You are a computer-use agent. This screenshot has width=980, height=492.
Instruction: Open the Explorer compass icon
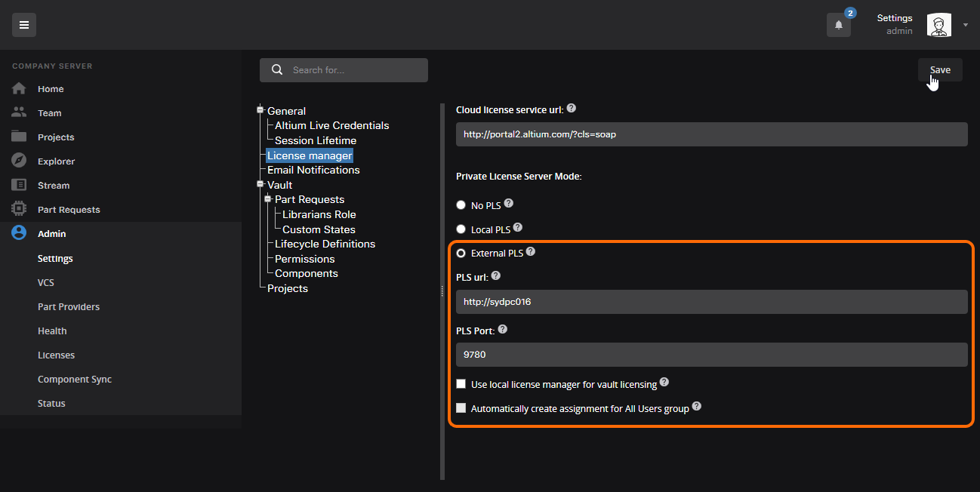pos(19,161)
